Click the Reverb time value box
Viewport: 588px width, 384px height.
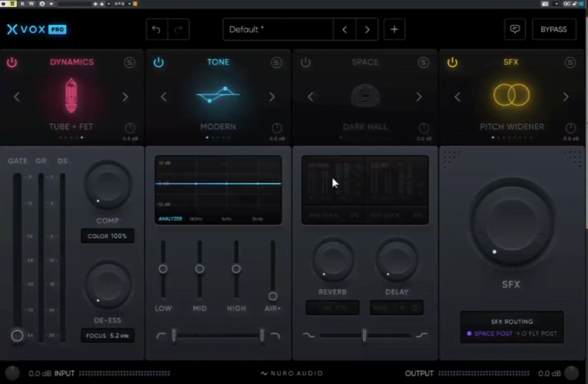(332, 307)
